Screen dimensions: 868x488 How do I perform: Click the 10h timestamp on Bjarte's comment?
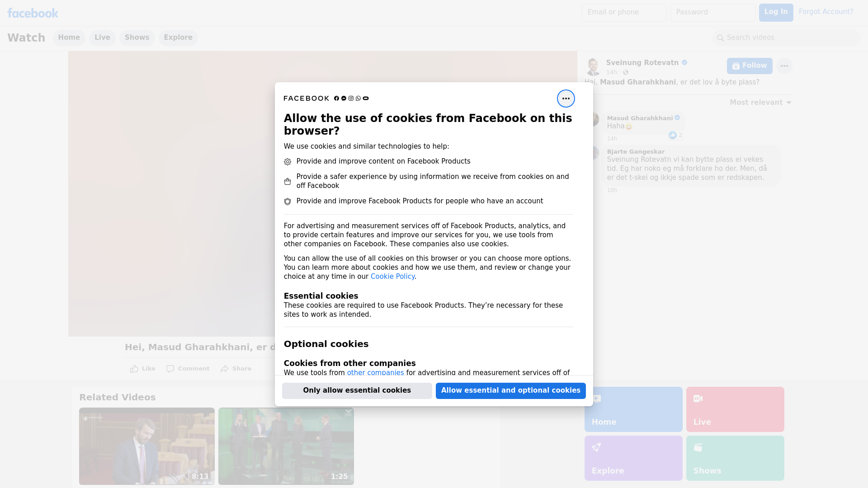click(612, 190)
